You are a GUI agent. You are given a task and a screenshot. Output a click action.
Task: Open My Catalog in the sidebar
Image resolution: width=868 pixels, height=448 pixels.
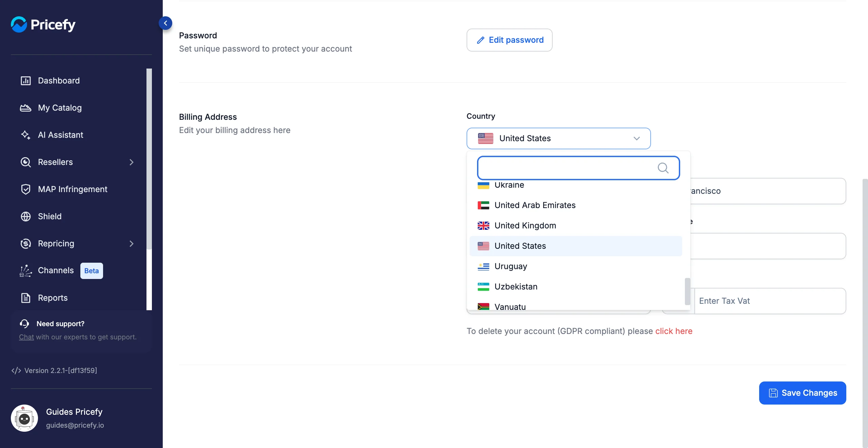(x=60, y=108)
